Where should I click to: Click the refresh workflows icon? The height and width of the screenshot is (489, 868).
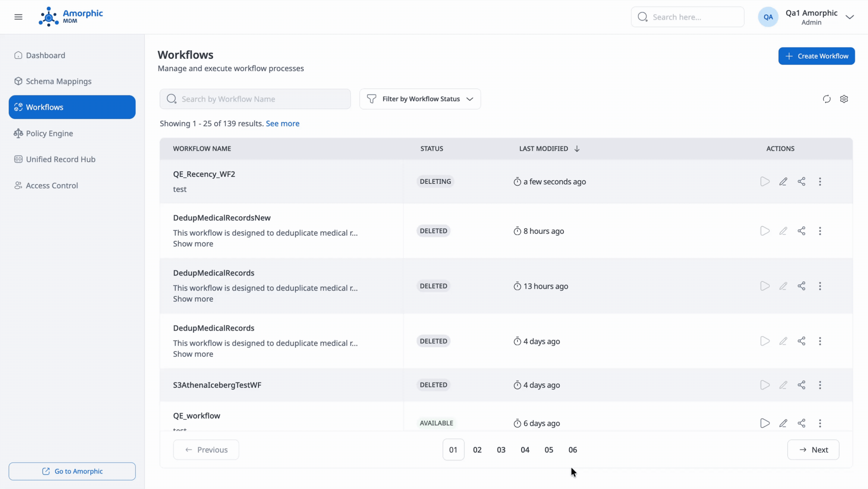[x=826, y=99]
